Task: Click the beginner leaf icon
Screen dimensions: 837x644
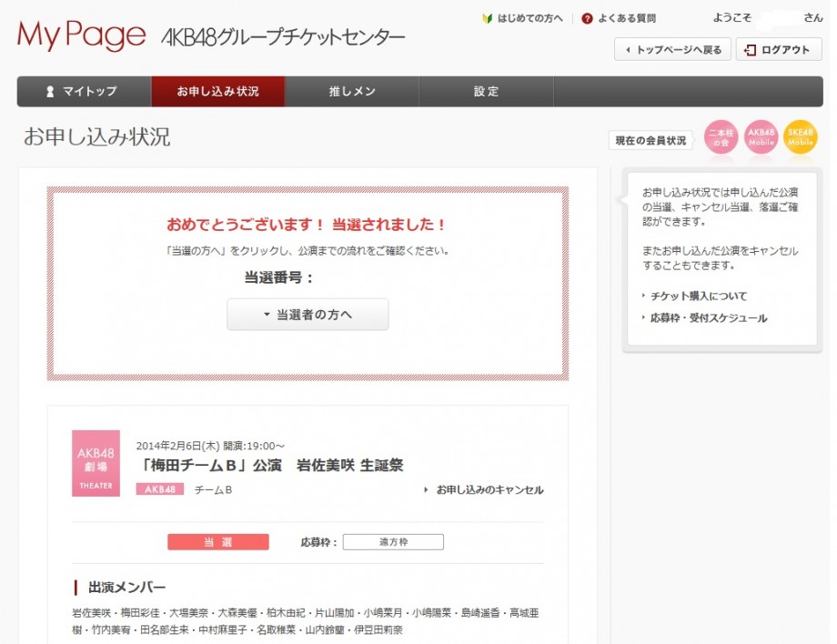Action: coord(488,19)
